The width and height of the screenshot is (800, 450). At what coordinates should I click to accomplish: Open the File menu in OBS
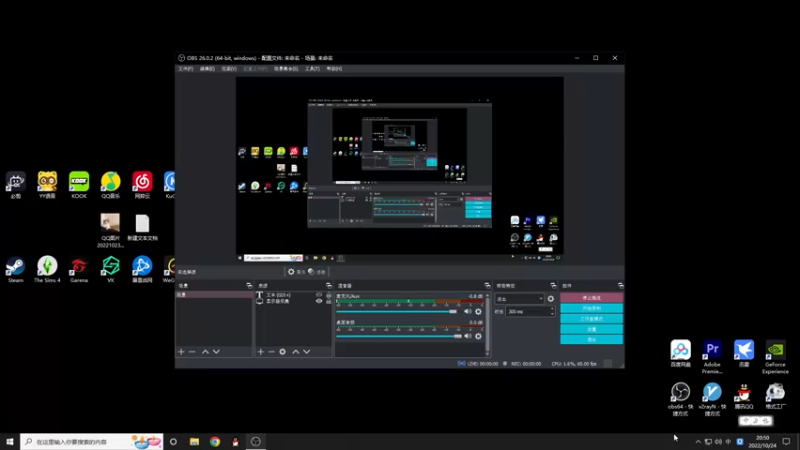tap(186, 69)
